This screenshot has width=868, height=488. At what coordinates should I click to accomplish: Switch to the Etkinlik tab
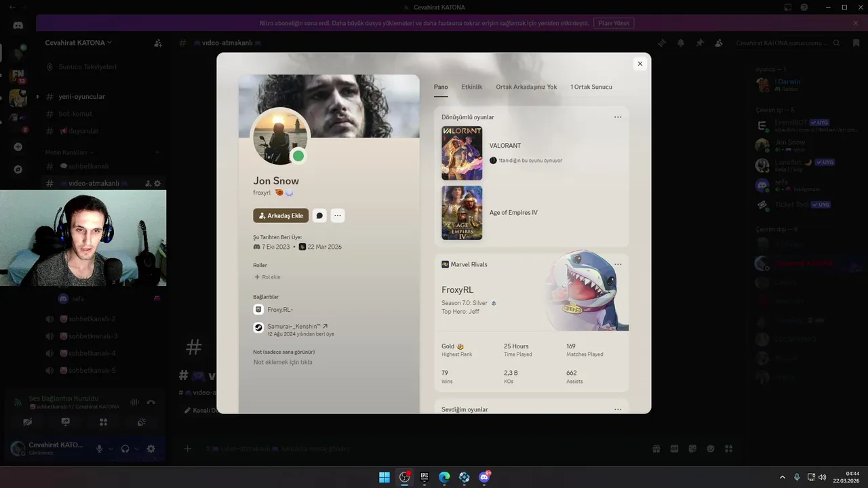472,87
